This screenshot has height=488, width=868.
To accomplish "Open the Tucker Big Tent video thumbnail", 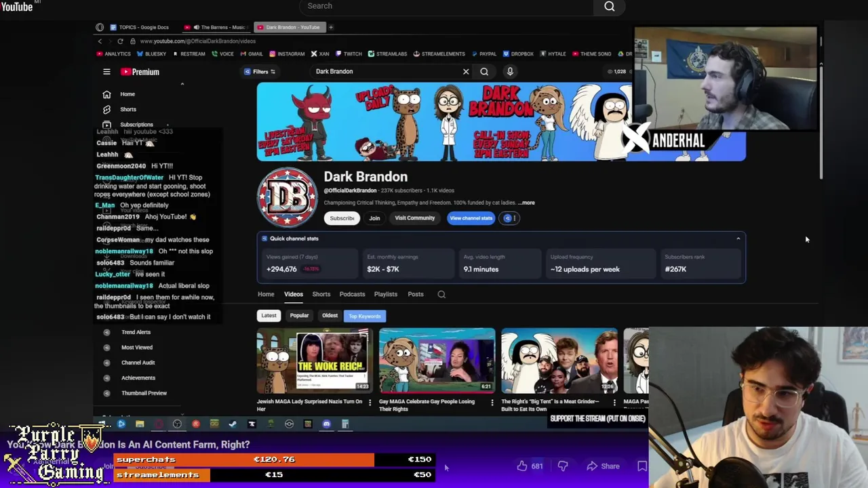I will click(559, 361).
